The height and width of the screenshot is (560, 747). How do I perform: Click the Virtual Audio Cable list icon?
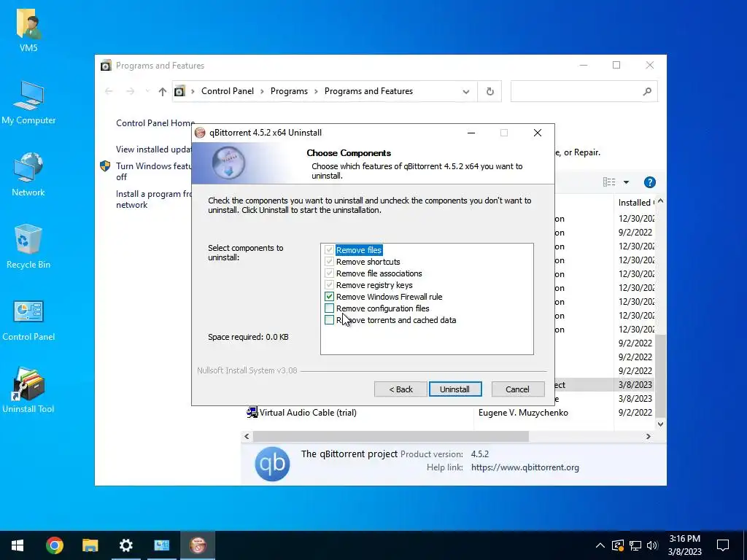252,413
